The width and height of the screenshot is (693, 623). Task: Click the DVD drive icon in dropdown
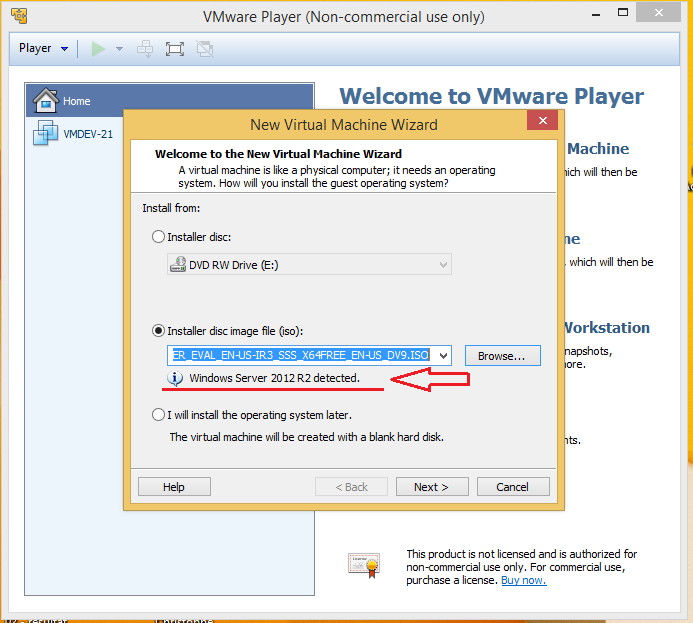click(178, 264)
